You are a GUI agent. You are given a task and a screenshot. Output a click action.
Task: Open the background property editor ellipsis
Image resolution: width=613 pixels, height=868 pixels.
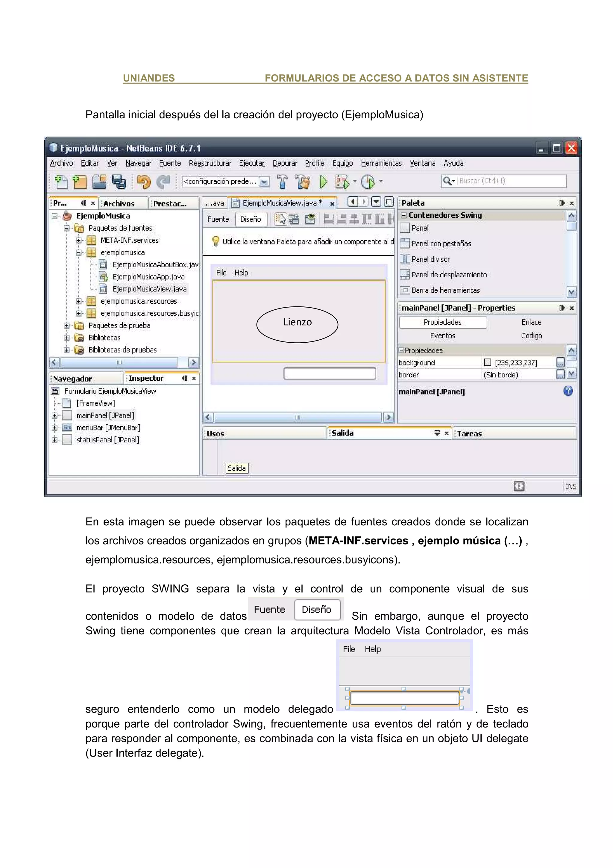click(x=561, y=362)
